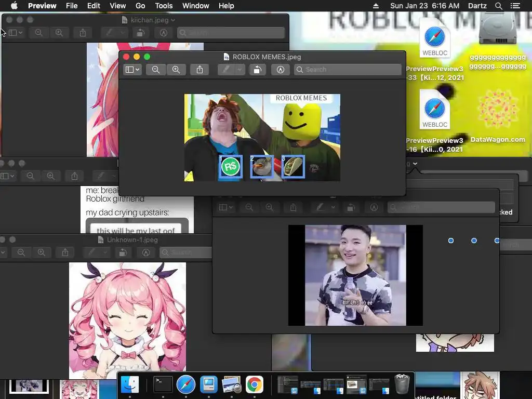
Task: Open the Go menu
Action: pyautogui.click(x=140, y=6)
